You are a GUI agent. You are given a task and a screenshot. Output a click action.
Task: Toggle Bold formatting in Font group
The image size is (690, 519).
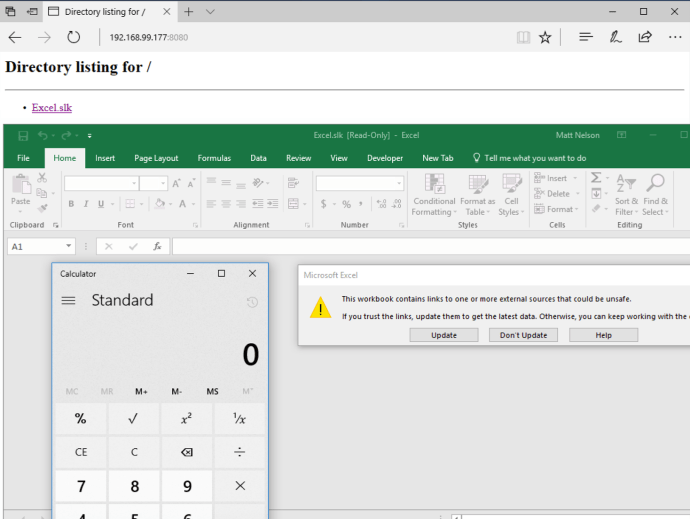click(71, 204)
